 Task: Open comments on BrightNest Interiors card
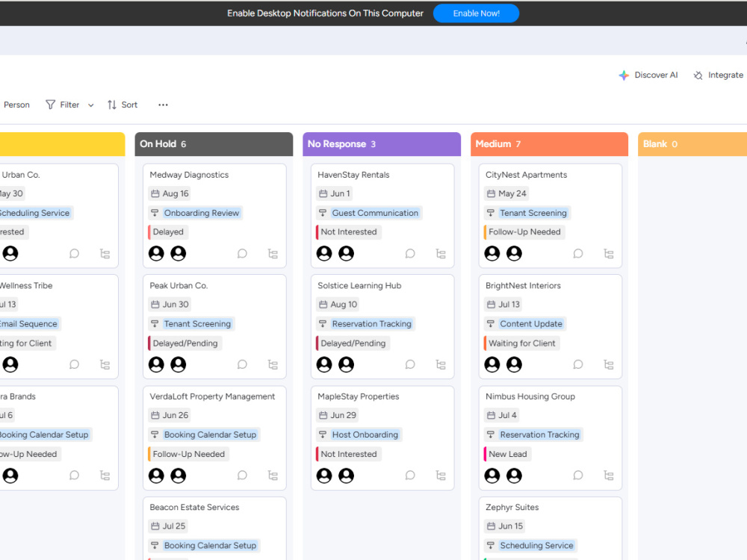point(578,364)
